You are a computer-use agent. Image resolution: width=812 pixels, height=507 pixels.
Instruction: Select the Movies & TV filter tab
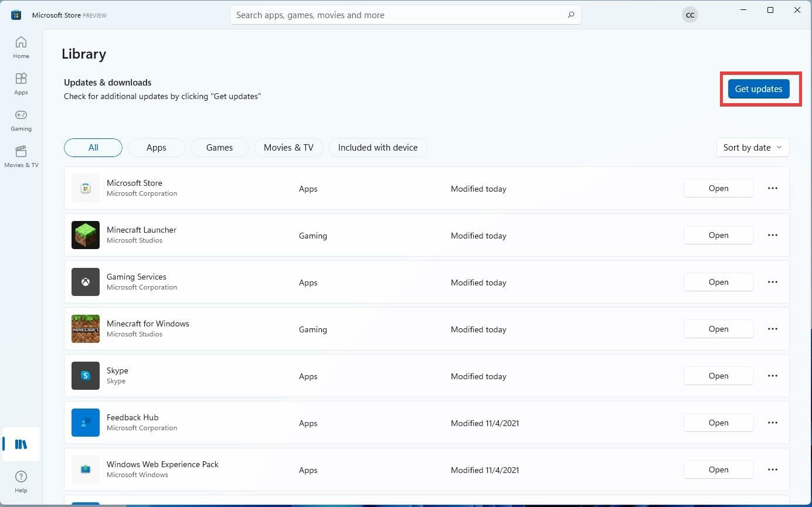pos(288,148)
